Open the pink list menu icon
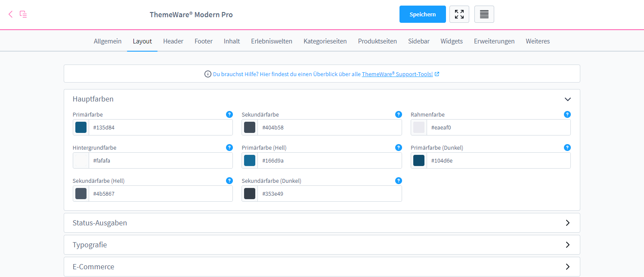 24,14
